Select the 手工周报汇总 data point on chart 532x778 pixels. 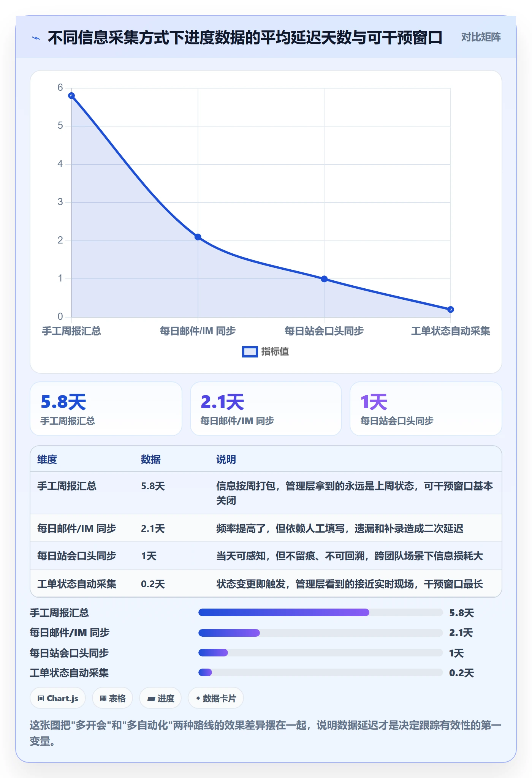pos(71,96)
